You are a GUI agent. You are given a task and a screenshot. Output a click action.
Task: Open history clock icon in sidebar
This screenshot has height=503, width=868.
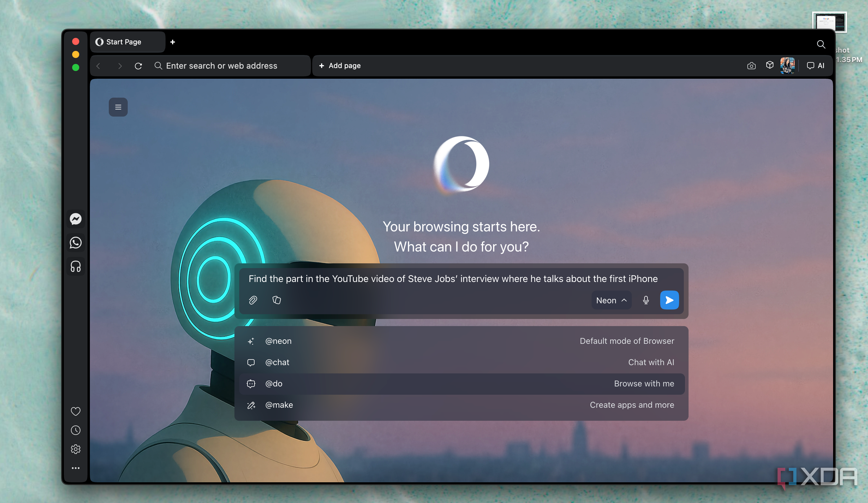(75, 430)
